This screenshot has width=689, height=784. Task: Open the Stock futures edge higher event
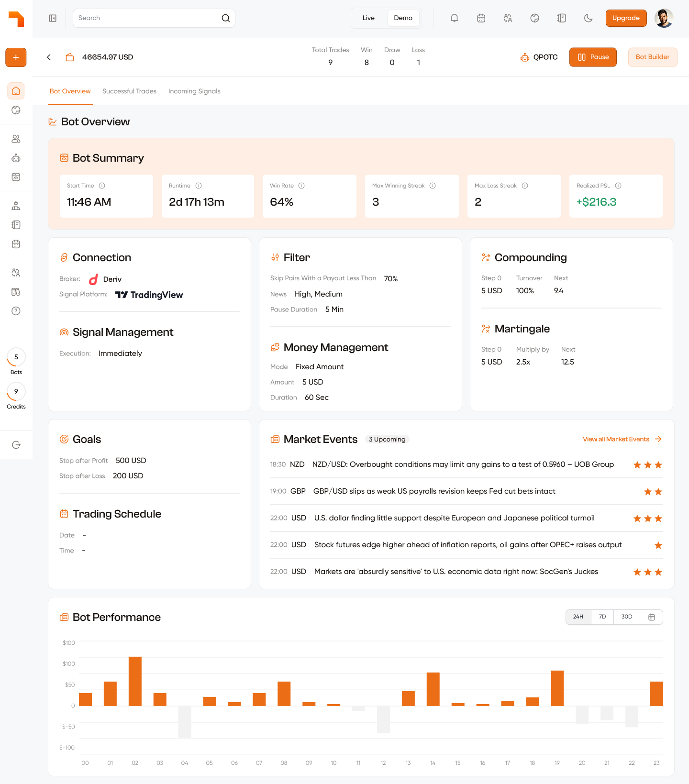coord(467,545)
